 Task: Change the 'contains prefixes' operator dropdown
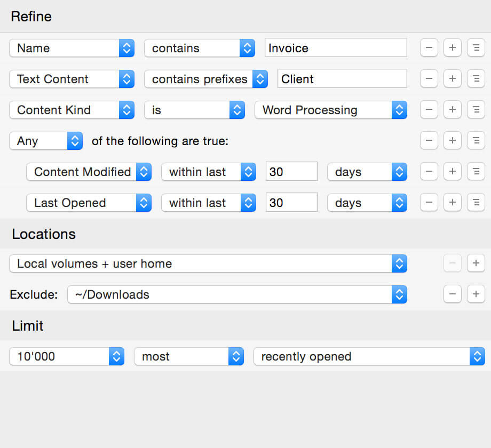click(205, 79)
